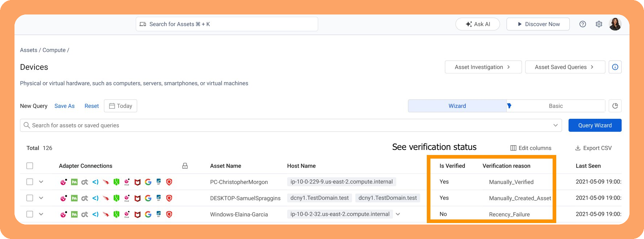This screenshot has width=644, height=239.
Task: Tick the checkbox for DESKTOP-SamuelSpraggins row
Action: pos(30,198)
